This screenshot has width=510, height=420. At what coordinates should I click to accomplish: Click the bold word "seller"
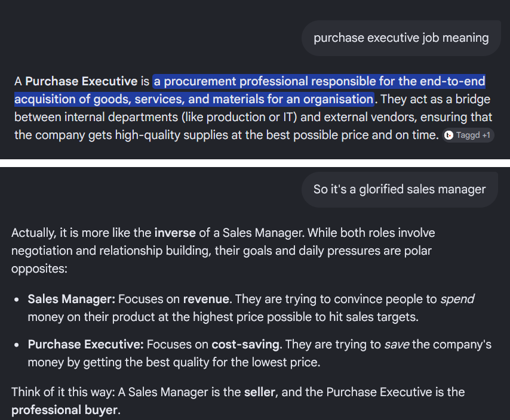tap(260, 392)
